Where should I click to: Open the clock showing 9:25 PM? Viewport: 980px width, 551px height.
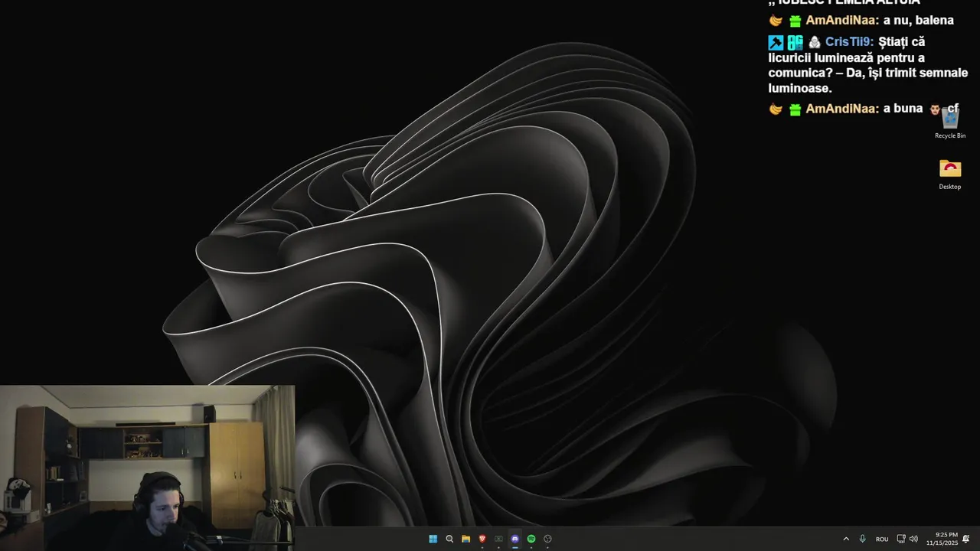(942, 539)
